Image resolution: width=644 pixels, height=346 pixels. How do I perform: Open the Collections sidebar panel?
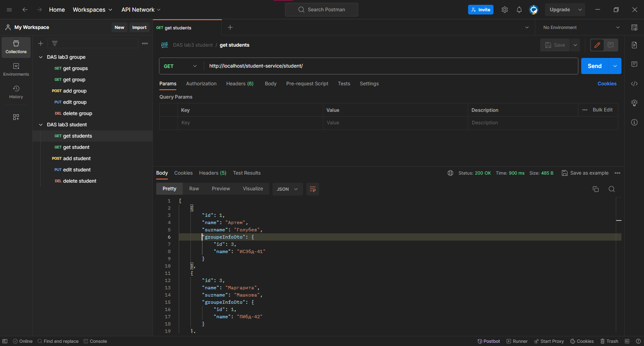16,47
